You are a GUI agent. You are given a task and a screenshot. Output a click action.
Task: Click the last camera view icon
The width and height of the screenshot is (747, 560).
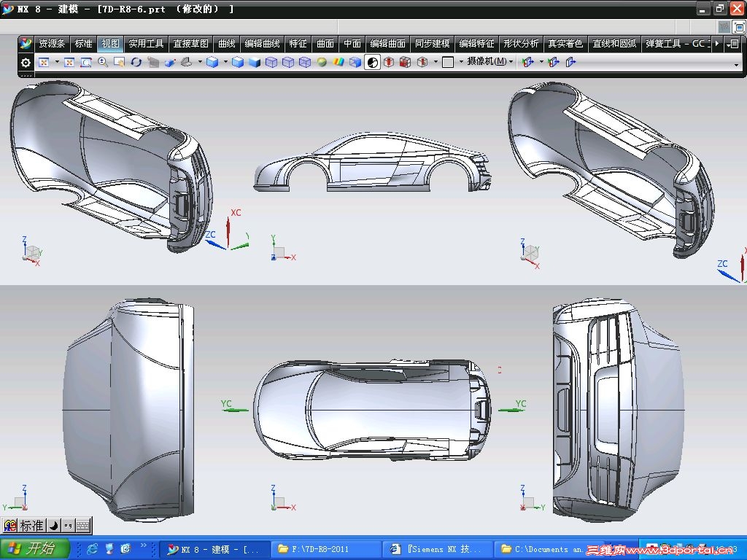click(x=570, y=63)
